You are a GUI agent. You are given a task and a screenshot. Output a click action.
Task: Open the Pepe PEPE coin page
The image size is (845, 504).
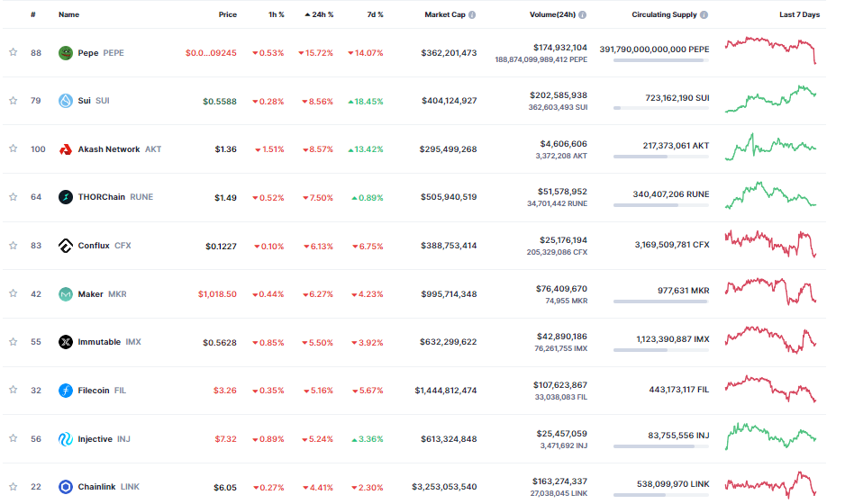101,53
